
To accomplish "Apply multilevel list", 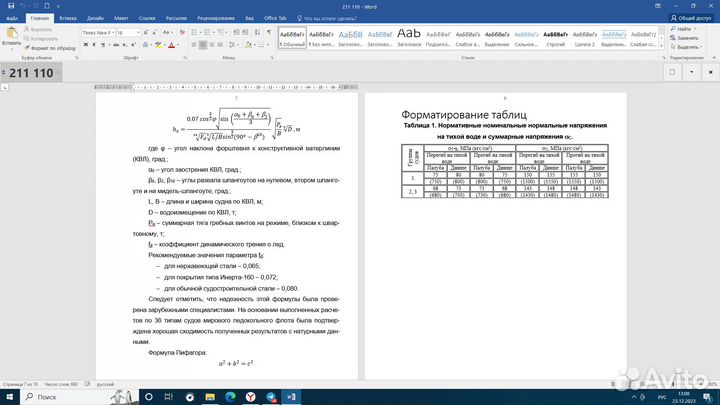I will coord(222,33).
